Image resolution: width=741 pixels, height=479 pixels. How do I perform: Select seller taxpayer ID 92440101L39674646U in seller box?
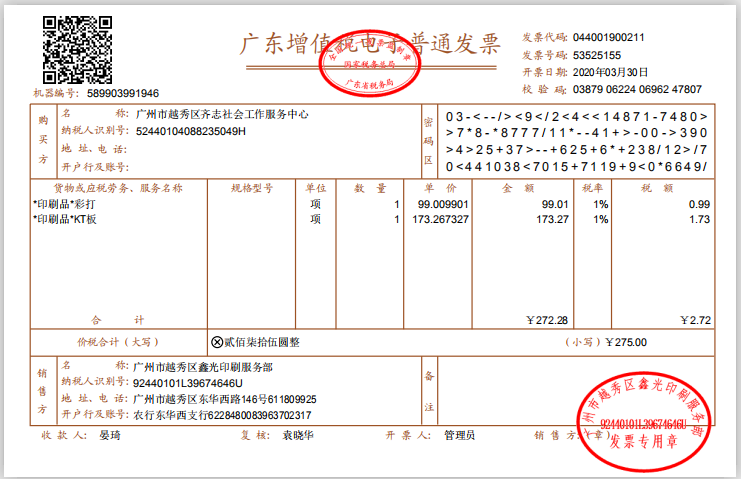click(x=188, y=383)
